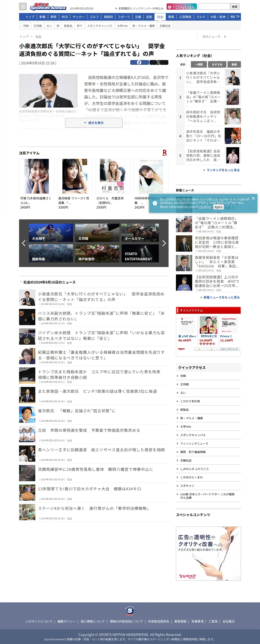Open footer 会社案内 link

tap(229, 621)
